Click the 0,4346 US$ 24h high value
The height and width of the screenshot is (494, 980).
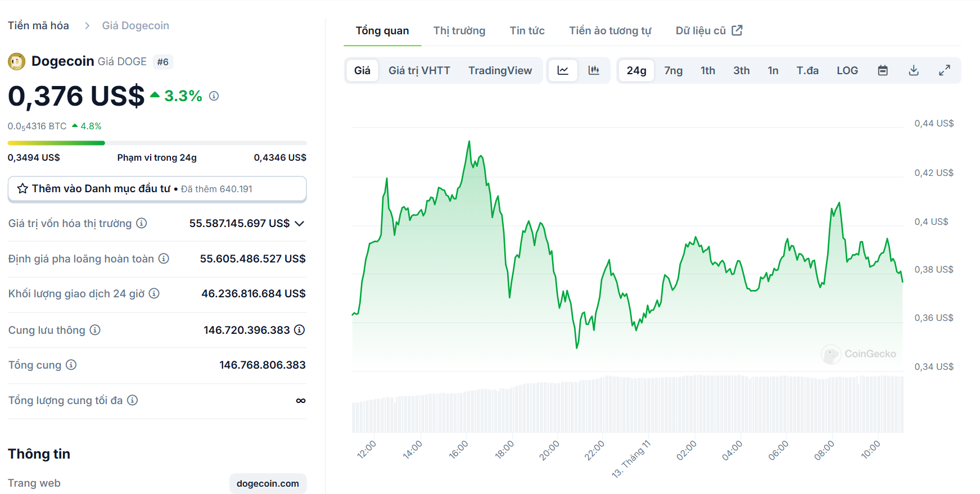point(280,158)
